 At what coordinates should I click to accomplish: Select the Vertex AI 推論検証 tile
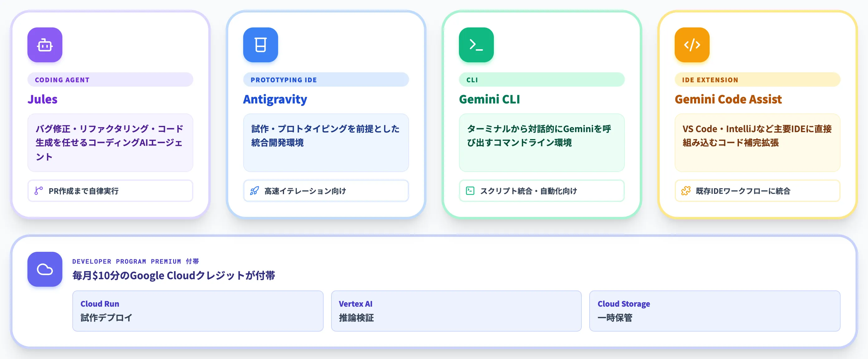[x=456, y=311]
